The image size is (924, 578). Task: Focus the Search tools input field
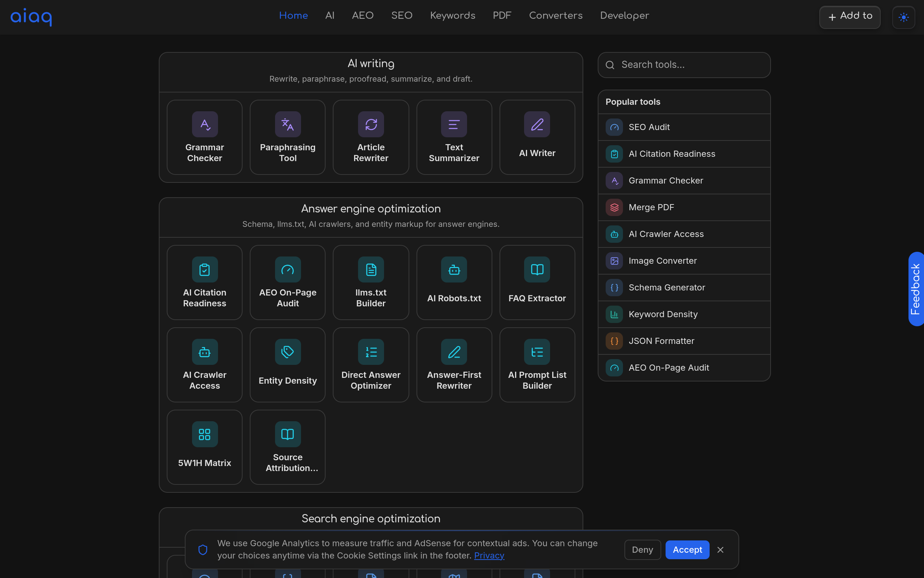pyautogui.click(x=684, y=65)
